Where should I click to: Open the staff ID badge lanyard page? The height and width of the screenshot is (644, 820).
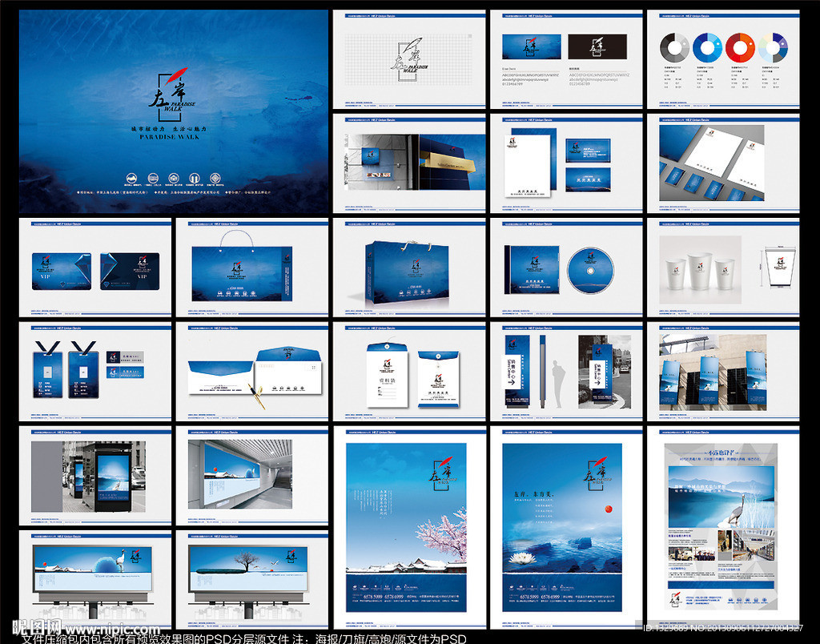[x=95, y=372]
